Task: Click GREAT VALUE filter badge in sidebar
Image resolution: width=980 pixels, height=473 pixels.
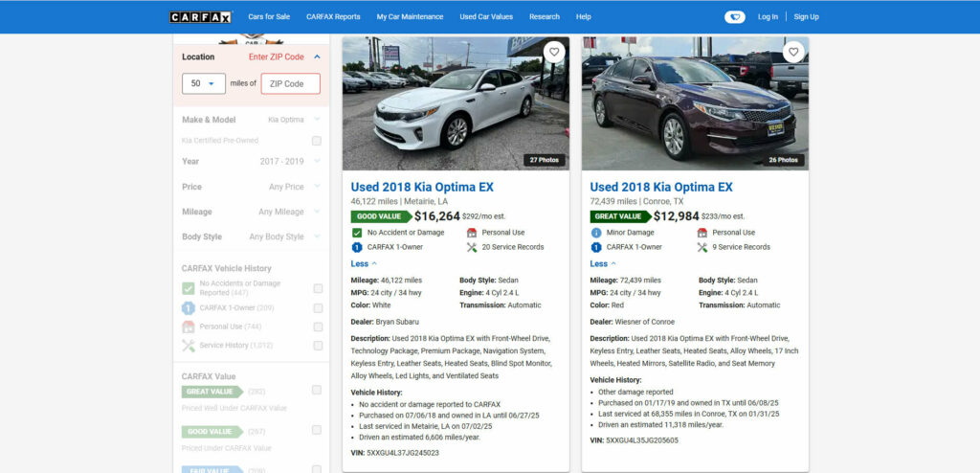Action: point(212,392)
